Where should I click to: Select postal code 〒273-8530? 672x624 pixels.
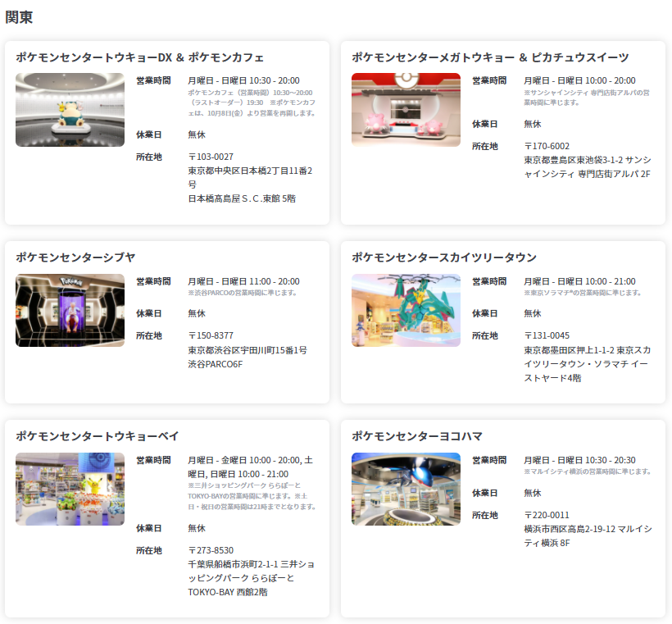211,551
